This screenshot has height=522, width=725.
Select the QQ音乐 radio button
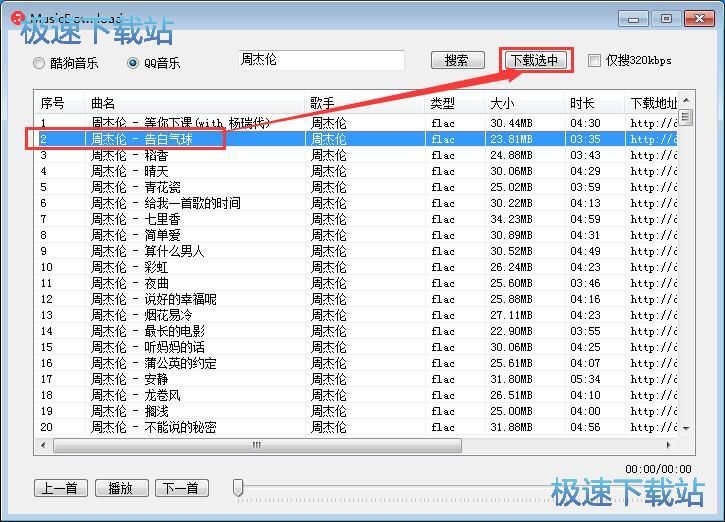pyautogui.click(x=133, y=63)
